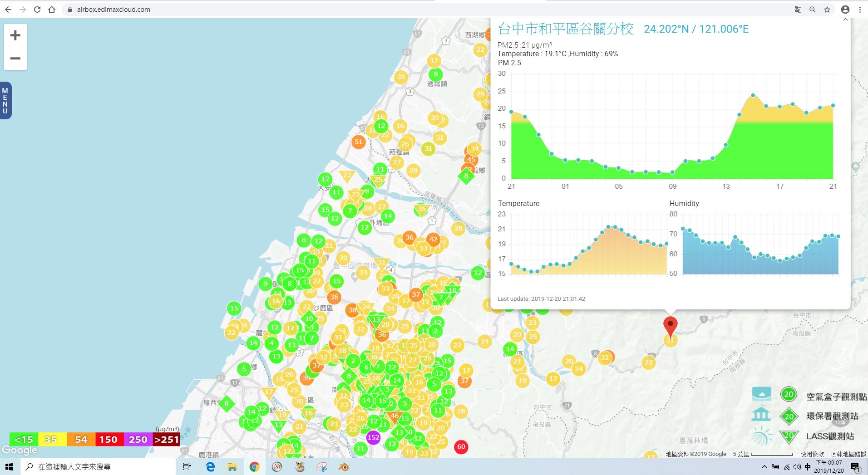868x475 pixels.
Task: Select purple 152 station marker
Action: (x=373, y=437)
